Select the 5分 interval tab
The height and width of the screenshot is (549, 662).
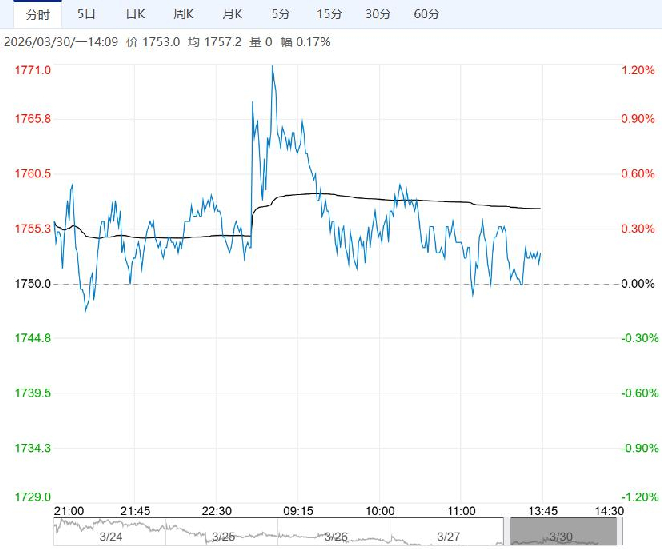click(x=281, y=14)
